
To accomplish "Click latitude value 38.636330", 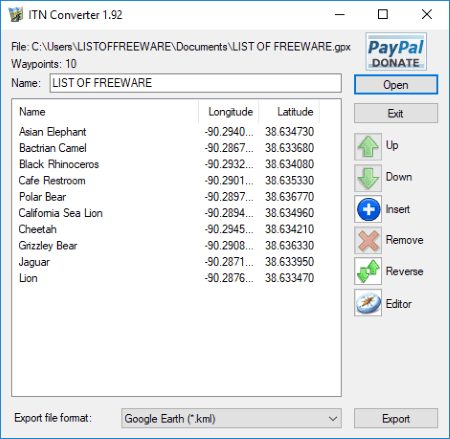I will tap(289, 246).
